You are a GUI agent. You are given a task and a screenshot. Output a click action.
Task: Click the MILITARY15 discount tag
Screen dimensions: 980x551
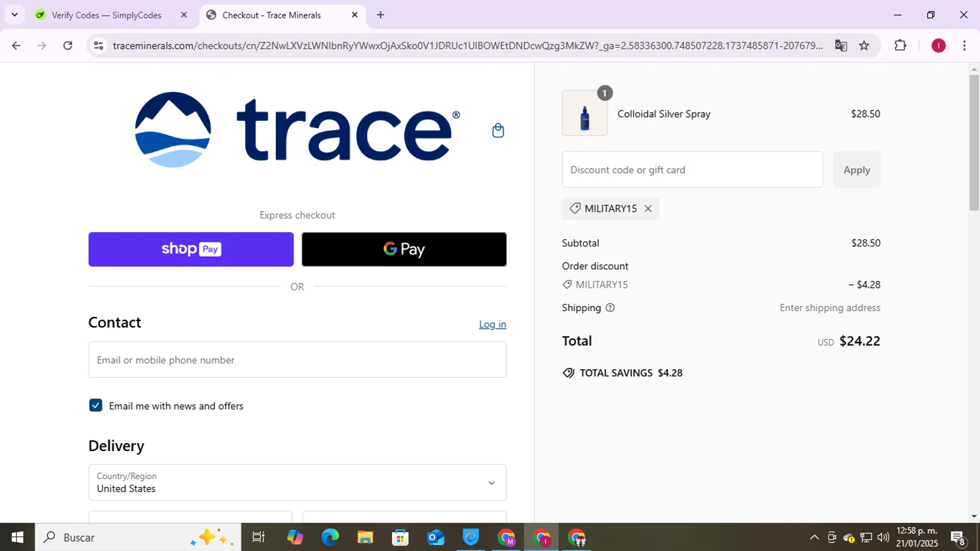(x=611, y=209)
